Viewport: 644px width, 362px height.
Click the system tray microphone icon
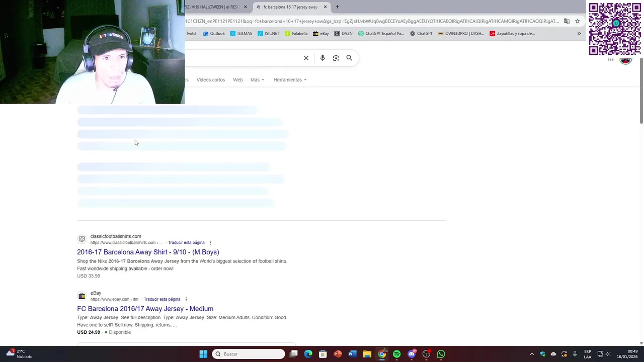(575, 354)
